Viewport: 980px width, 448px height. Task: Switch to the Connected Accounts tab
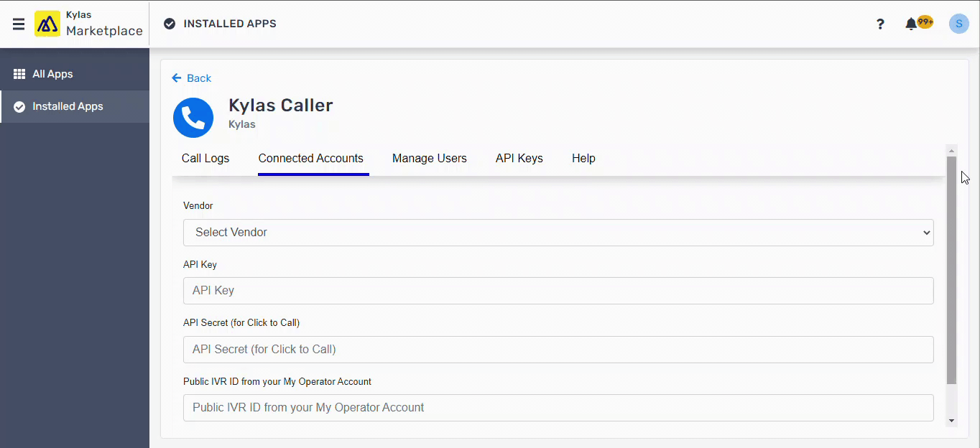tap(311, 159)
